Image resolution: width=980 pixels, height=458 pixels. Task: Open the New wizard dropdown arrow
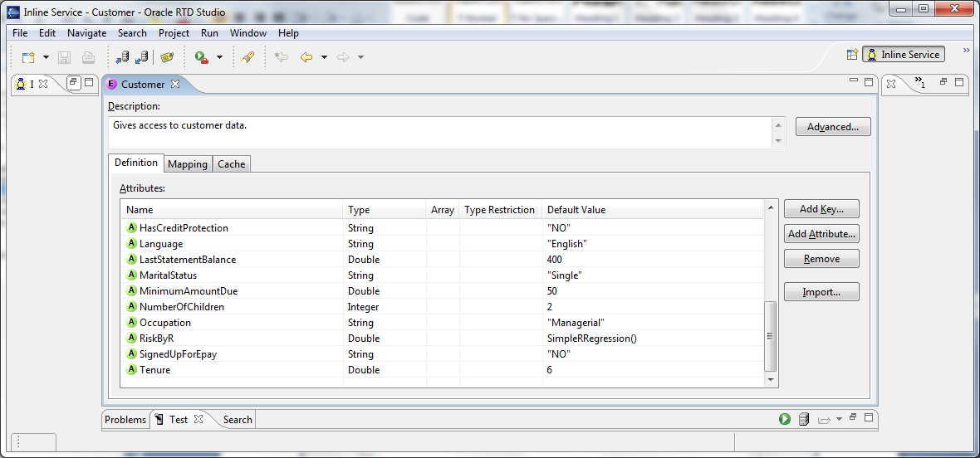(x=46, y=57)
